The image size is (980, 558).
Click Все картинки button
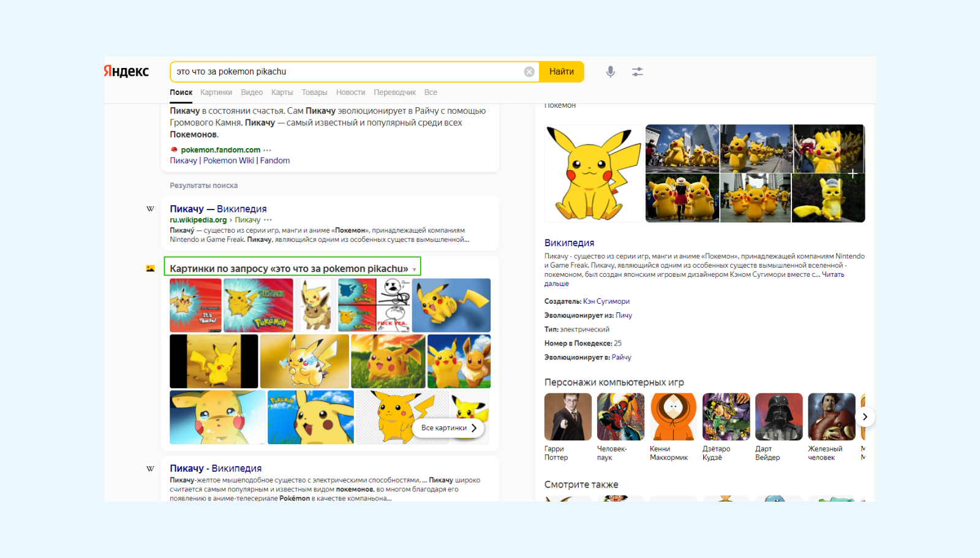coord(448,428)
